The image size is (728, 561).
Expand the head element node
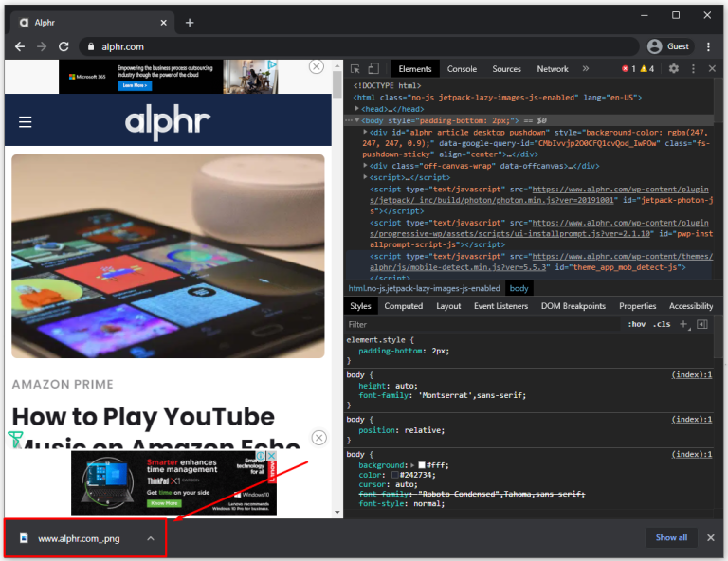pos(357,109)
